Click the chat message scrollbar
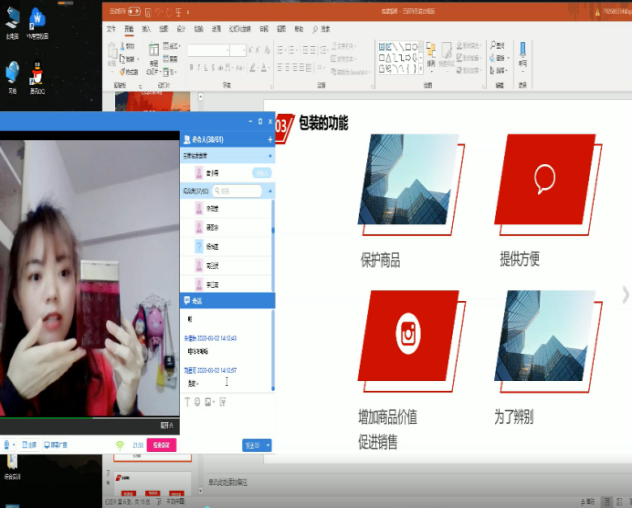The height and width of the screenshot is (508, 632). tap(273, 350)
